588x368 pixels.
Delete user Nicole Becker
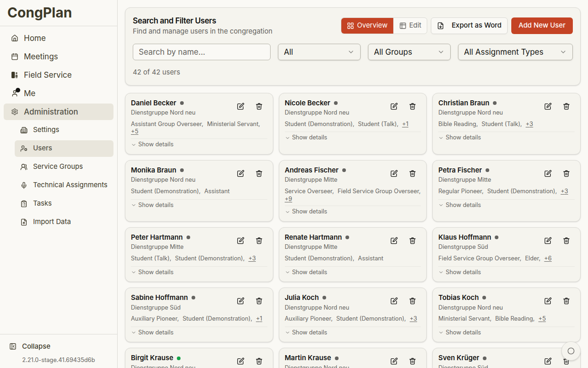coord(413,106)
